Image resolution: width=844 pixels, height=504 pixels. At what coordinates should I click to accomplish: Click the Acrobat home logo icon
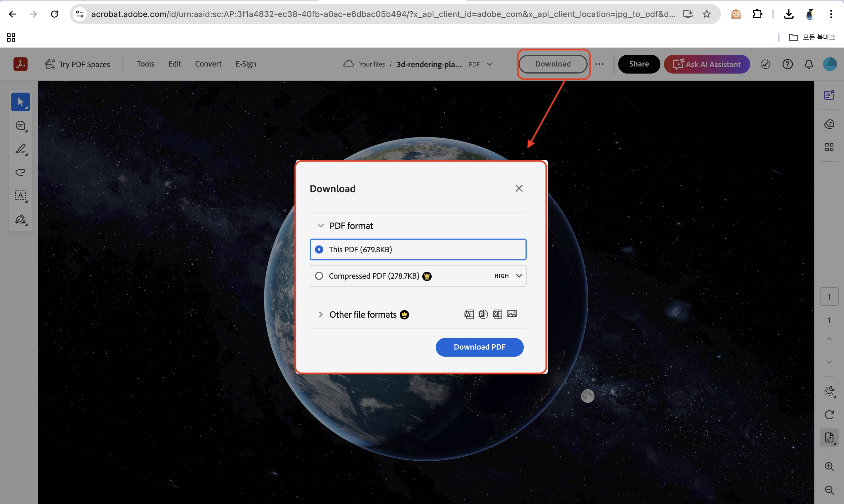click(21, 64)
